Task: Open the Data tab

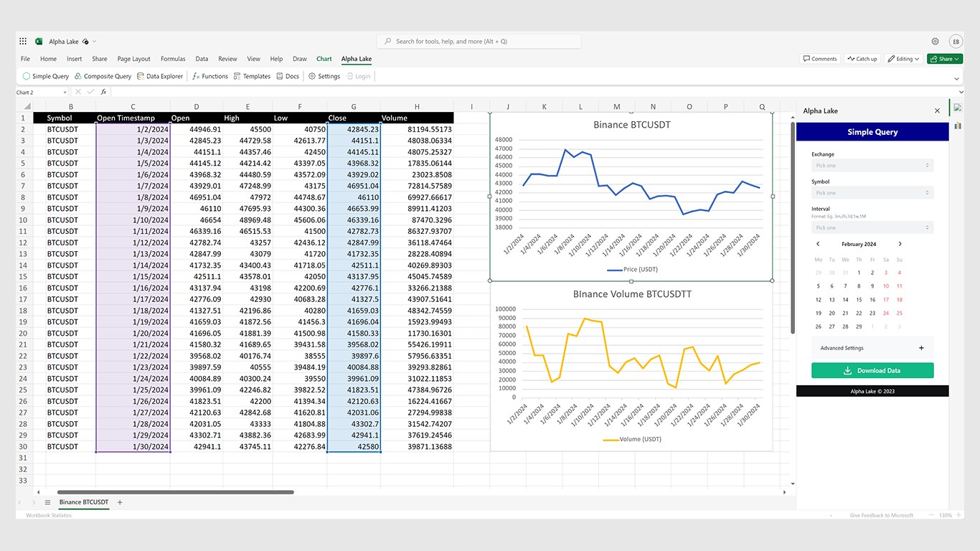Action: tap(202, 59)
